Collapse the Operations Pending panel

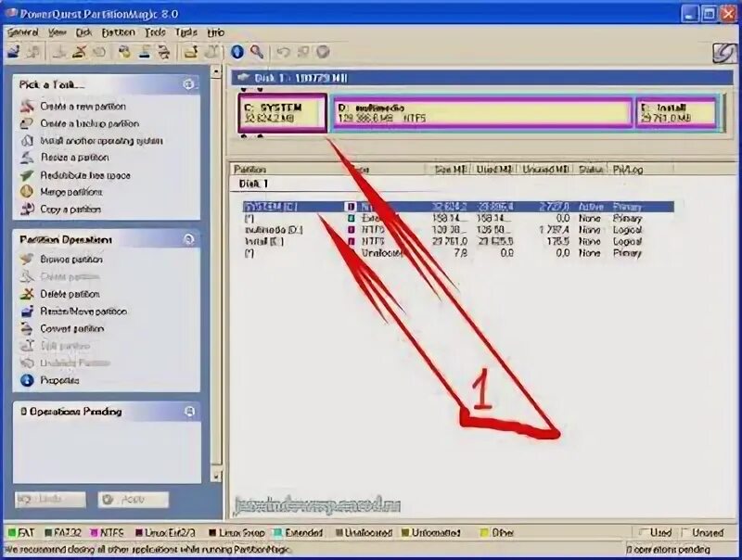(x=189, y=412)
